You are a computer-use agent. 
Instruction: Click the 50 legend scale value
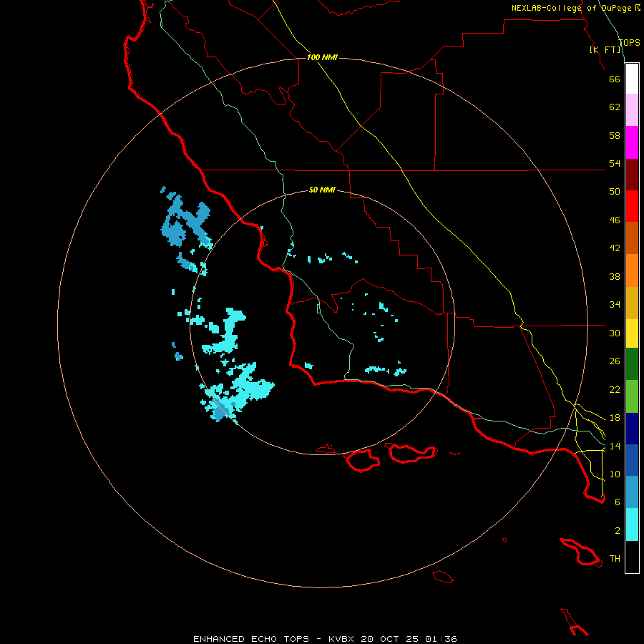[615, 192]
